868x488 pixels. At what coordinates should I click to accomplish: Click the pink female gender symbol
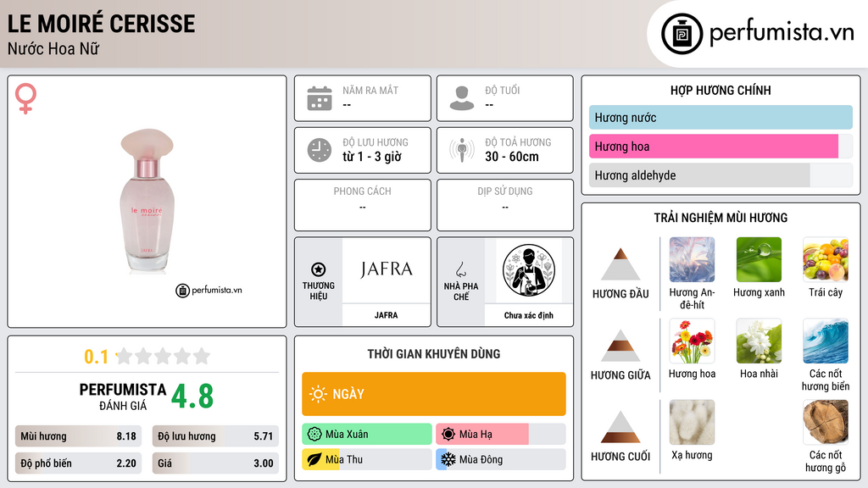point(25,98)
